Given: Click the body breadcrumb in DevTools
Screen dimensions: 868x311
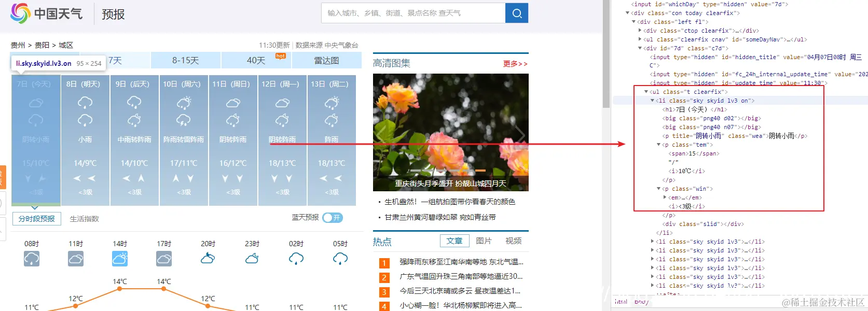Looking at the screenshot, I should tap(641, 302).
